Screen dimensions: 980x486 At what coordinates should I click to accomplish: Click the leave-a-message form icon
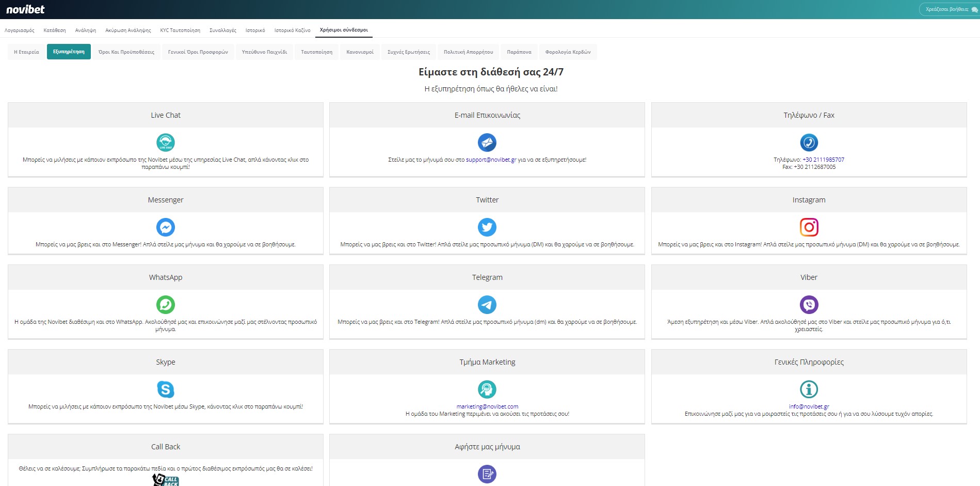[487, 474]
